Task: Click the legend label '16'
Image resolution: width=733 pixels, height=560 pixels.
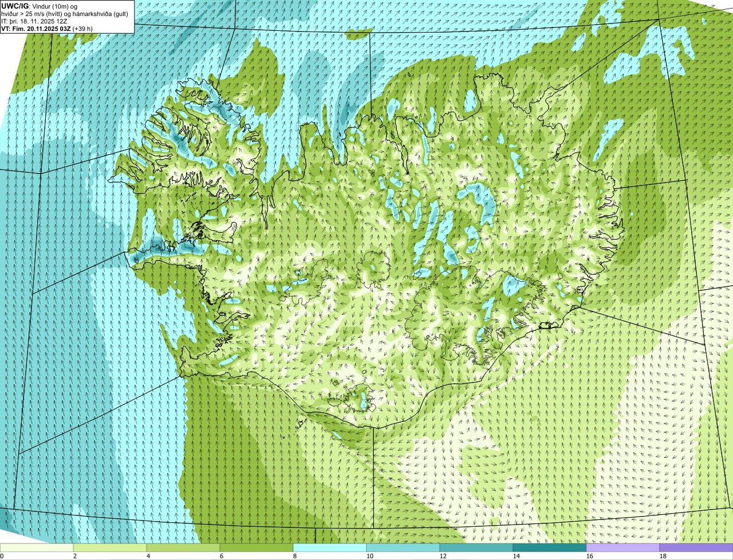Action: [590, 556]
